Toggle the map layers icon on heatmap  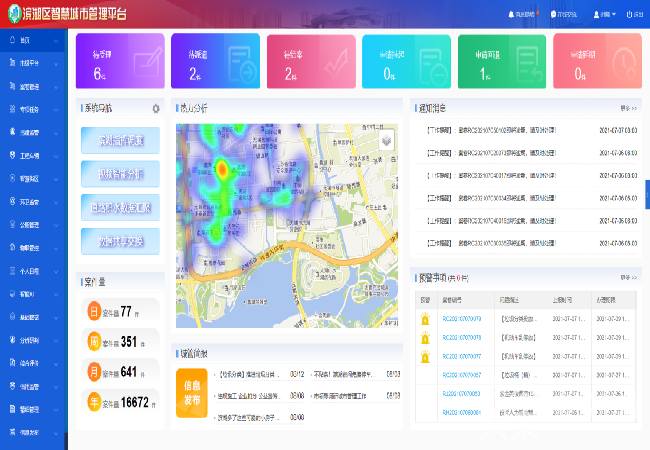tap(387, 141)
